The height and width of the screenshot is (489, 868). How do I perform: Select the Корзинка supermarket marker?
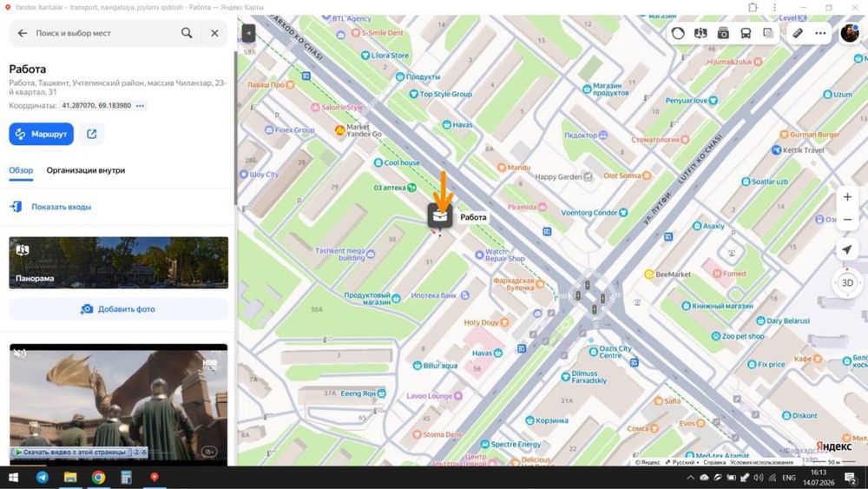click(546, 420)
